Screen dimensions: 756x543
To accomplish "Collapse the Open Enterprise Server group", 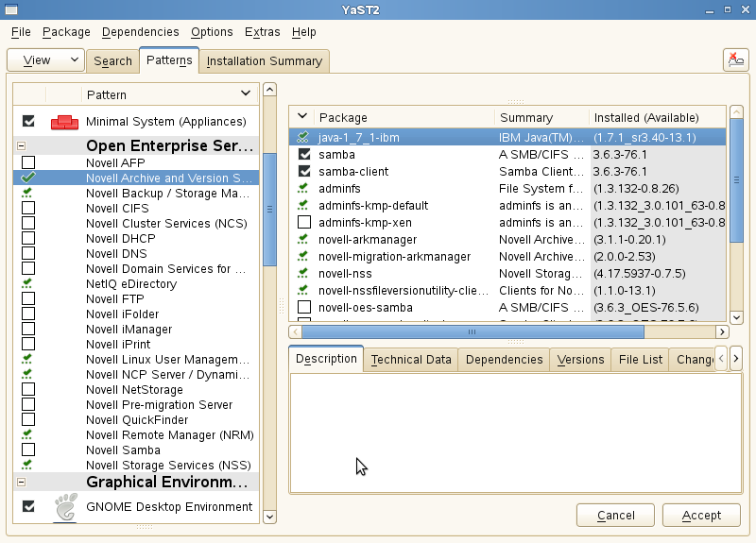I will (22, 146).
